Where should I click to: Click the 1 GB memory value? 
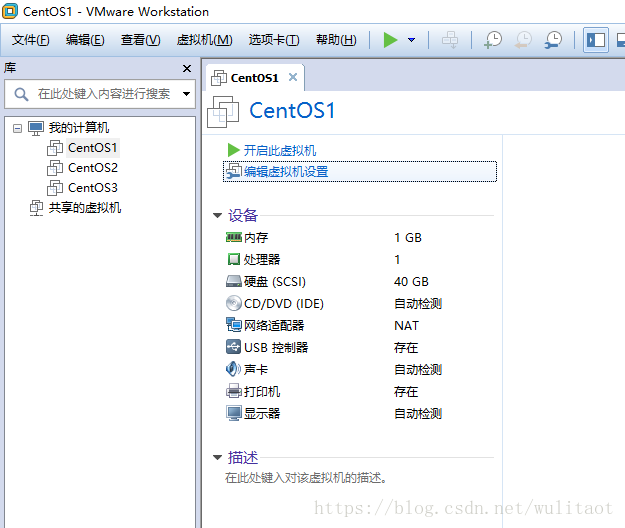coord(408,238)
